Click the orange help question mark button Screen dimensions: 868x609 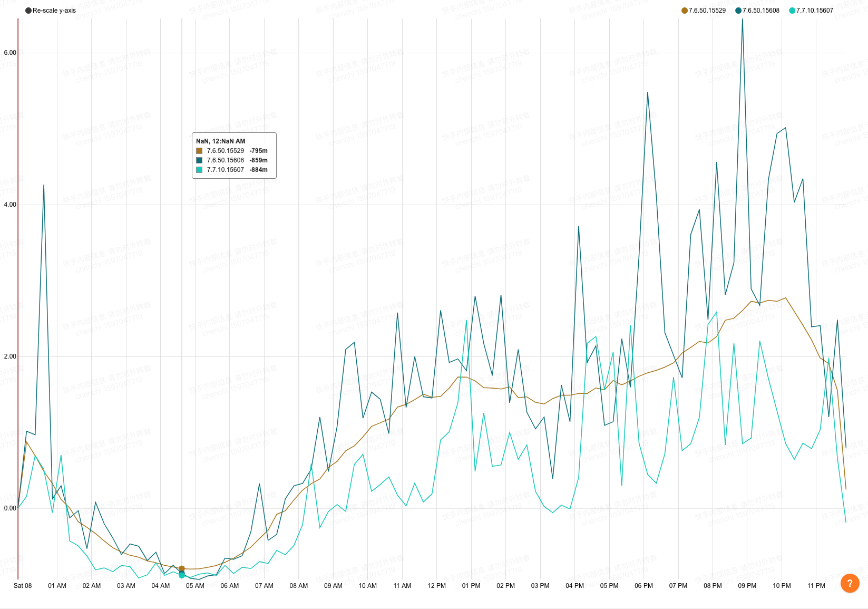click(x=850, y=583)
